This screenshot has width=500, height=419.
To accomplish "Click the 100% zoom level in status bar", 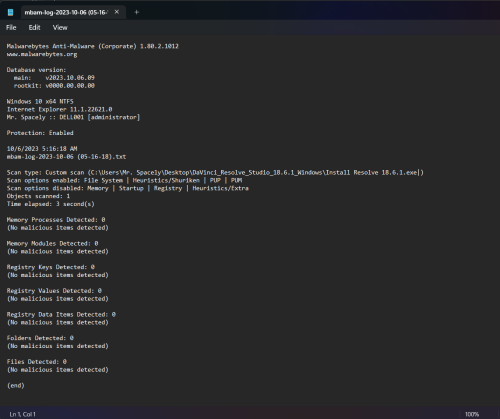I will point(472,414).
